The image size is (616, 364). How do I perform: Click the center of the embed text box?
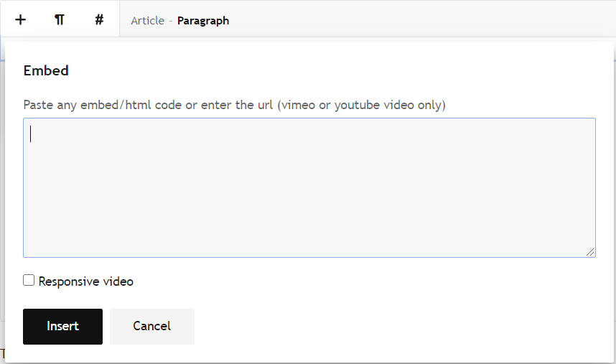(309, 187)
